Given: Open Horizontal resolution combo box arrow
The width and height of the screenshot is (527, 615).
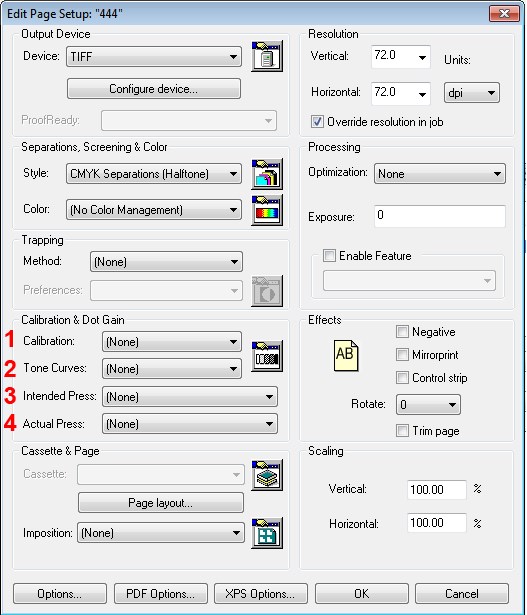Looking at the screenshot, I should (x=422, y=94).
